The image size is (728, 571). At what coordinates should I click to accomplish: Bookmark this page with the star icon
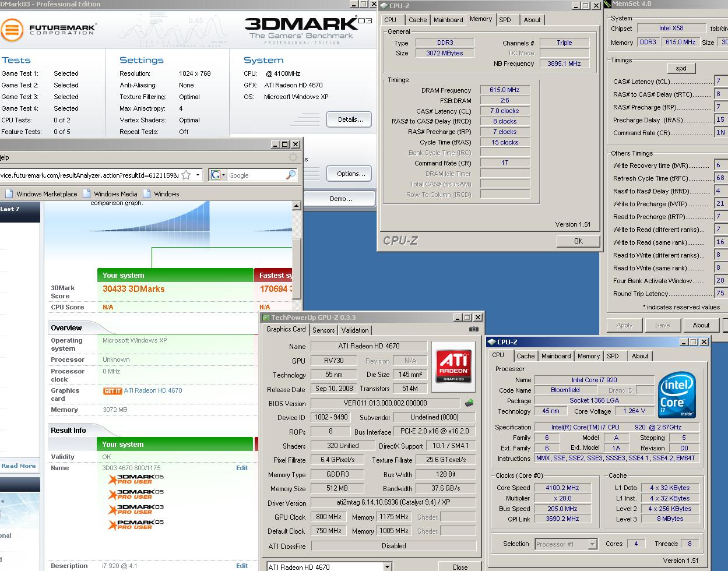pos(186,175)
